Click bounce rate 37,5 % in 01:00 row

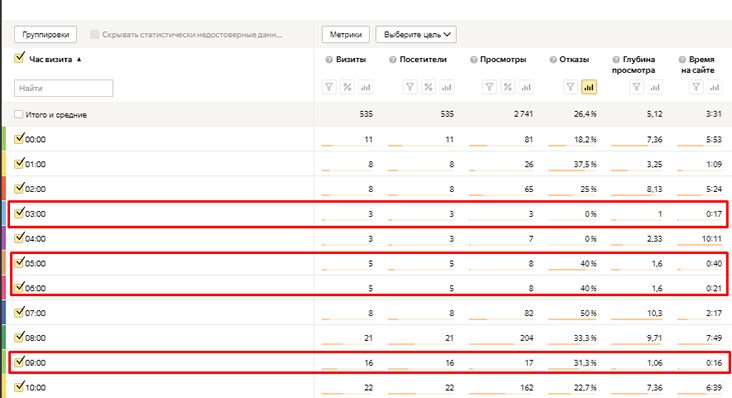coord(585,164)
